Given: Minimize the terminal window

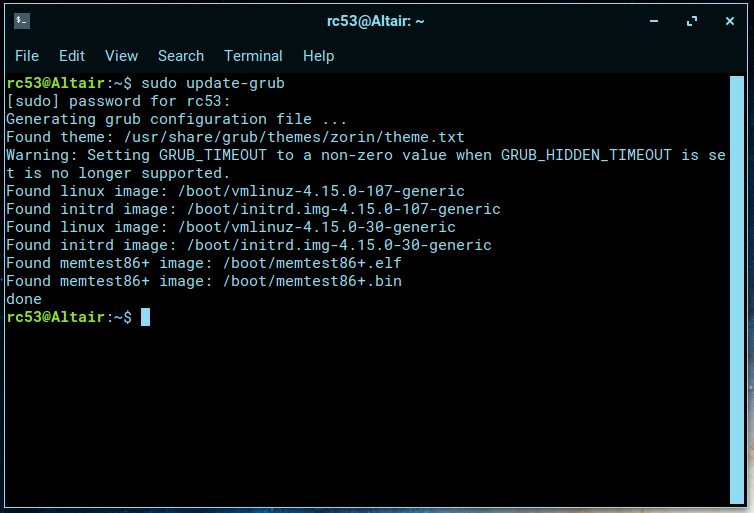Looking at the screenshot, I should [655, 20].
